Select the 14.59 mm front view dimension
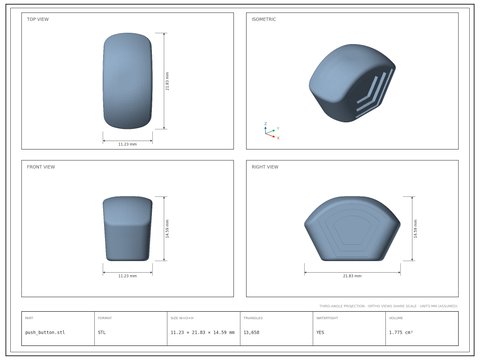Screen dimensions: 480x360 (x=167, y=228)
